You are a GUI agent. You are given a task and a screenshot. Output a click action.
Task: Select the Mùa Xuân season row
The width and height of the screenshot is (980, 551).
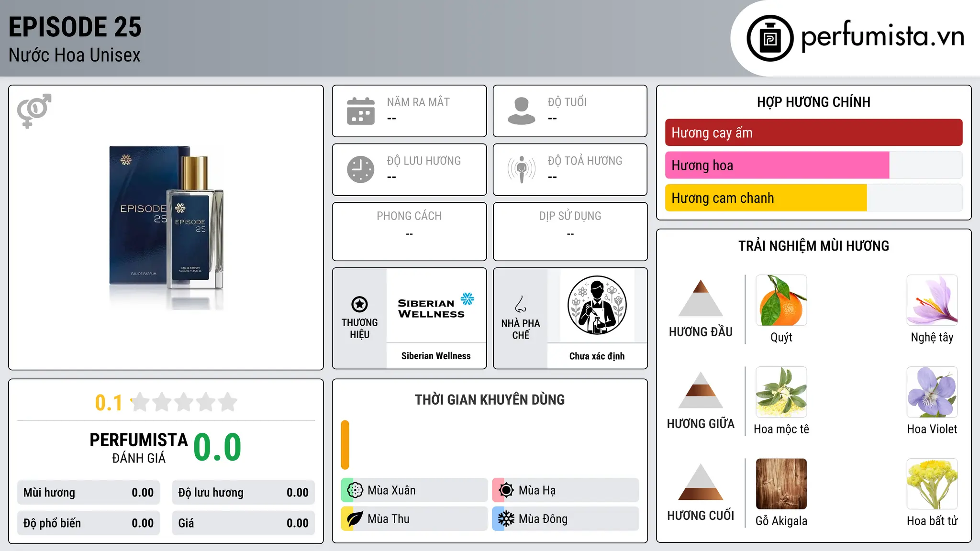click(414, 490)
